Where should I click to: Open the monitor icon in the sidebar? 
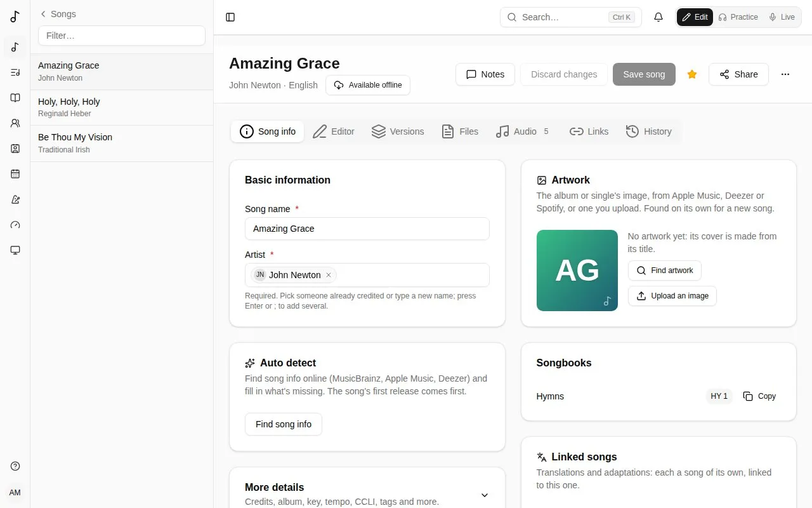click(x=15, y=250)
